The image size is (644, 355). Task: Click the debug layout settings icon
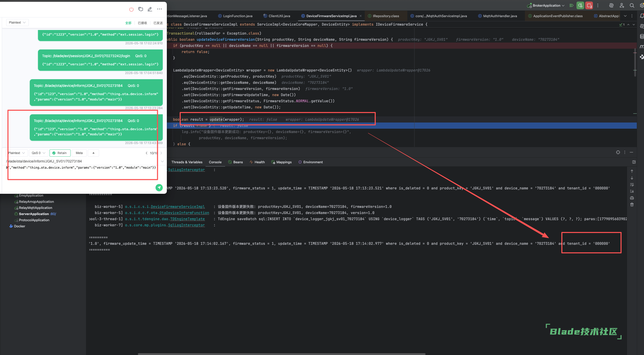[634, 162]
